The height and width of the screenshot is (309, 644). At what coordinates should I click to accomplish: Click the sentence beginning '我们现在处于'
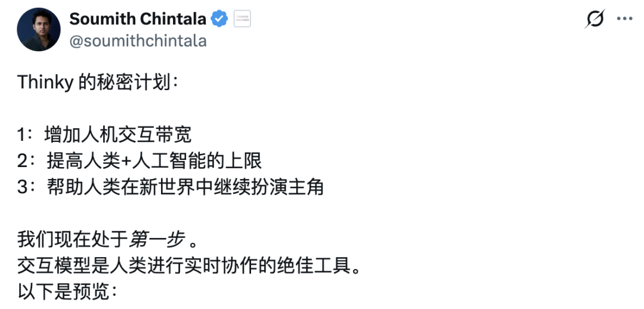[108, 240]
